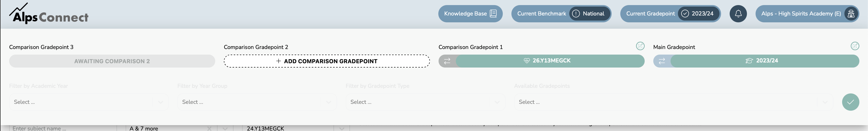Click the Knowledge Base book icon
This screenshot has width=868, height=131.
[493, 14]
